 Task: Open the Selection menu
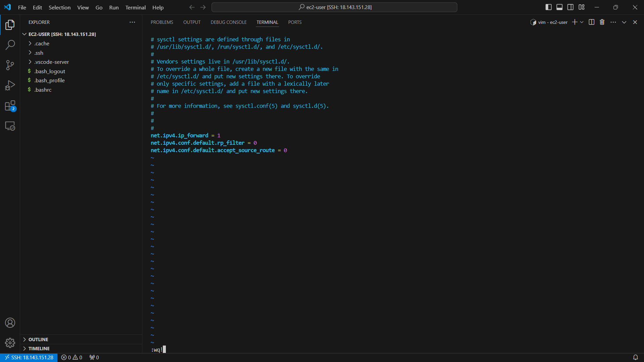[x=59, y=7]
